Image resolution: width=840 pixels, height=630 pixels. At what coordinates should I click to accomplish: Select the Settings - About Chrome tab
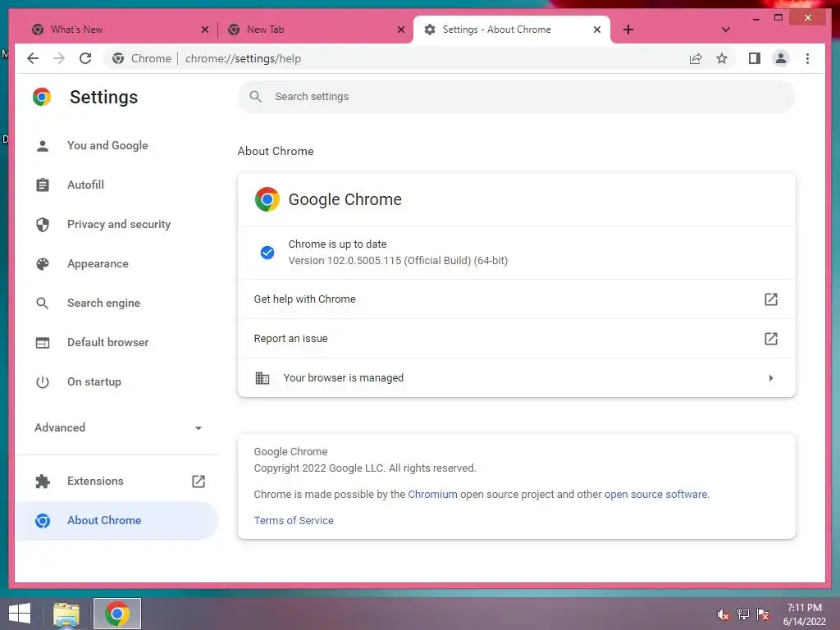512,30
